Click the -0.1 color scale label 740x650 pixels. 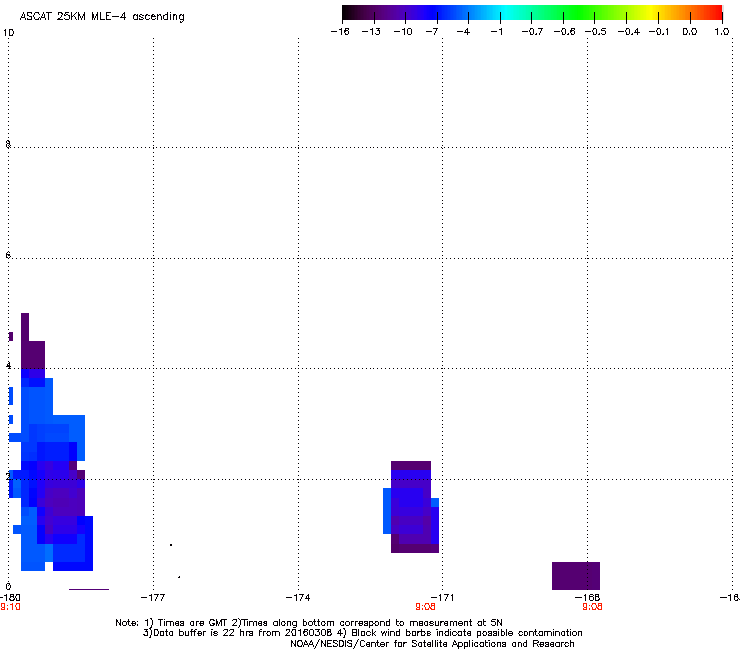pyautogui.click(x=659, y=32)
